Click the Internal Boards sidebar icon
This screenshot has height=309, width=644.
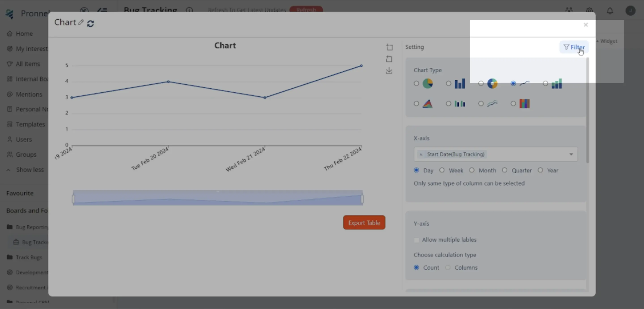(9, 79)
